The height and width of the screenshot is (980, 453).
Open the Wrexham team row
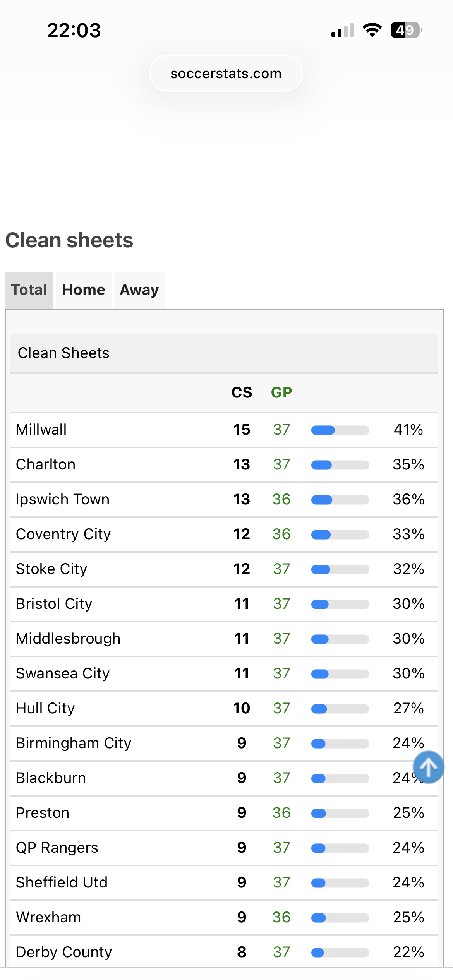click(48, 917)
